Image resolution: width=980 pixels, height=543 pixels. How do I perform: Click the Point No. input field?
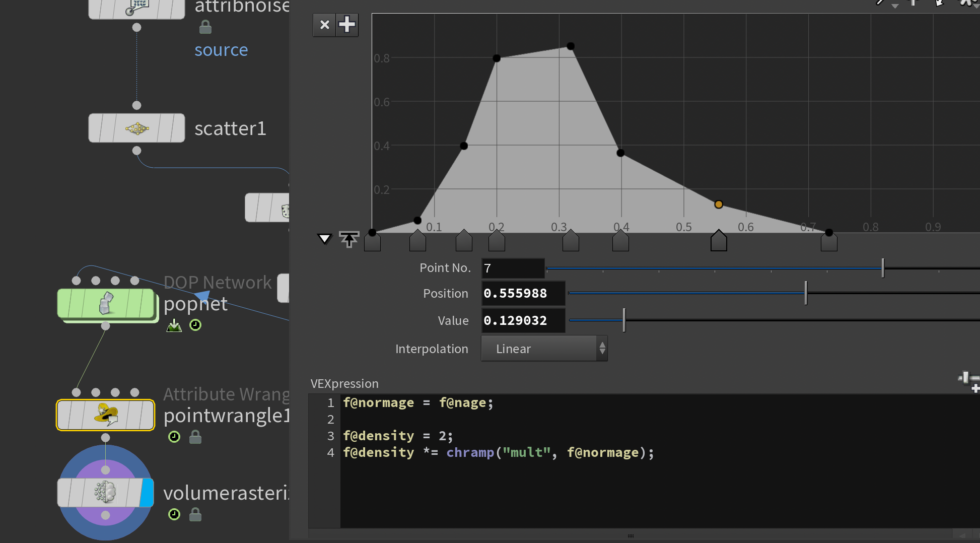coord(513,268)
